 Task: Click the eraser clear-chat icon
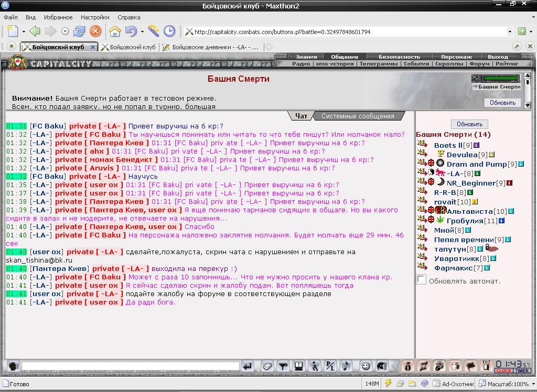(x=267, y=366)
